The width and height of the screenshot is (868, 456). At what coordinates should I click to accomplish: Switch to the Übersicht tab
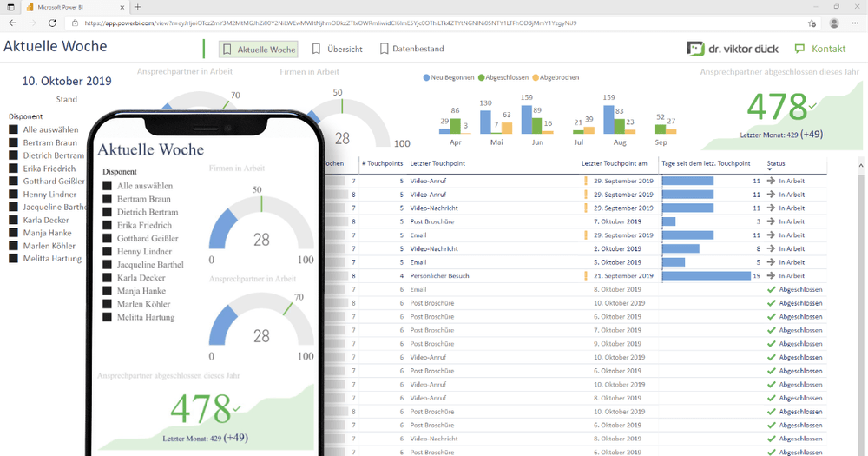pos(337,50)
